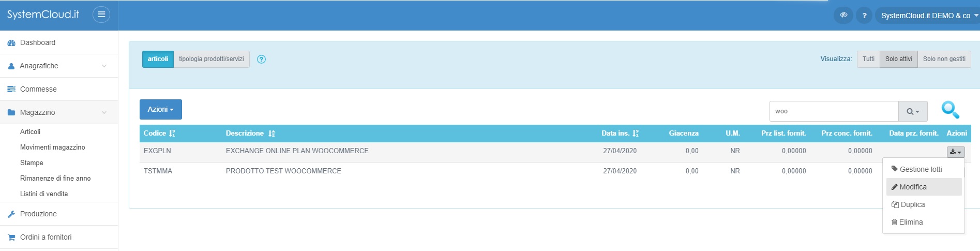Click PRODOTTO TEST WOOCOMMERCE description
The width and height of the screenshot is (980, 251).
tap(283, 171)
